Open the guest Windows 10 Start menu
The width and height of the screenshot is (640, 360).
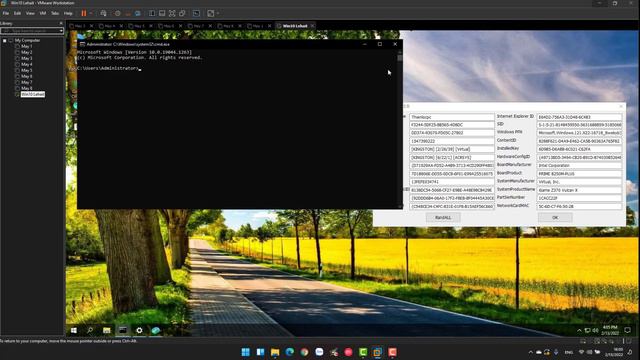click(x=74, y=330)
